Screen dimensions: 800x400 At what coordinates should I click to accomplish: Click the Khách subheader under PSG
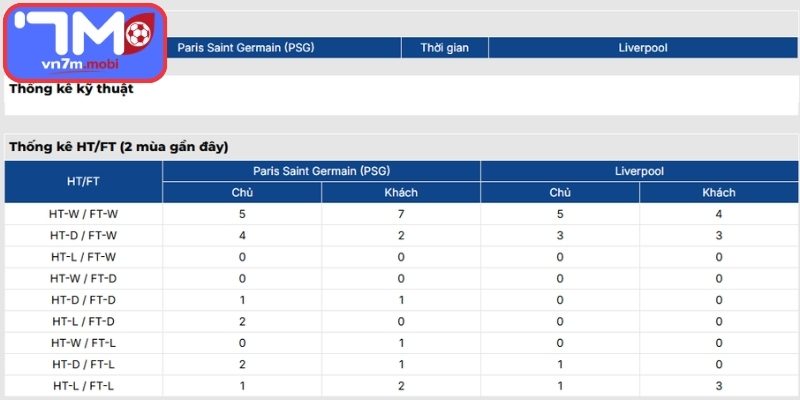(401, 192)
